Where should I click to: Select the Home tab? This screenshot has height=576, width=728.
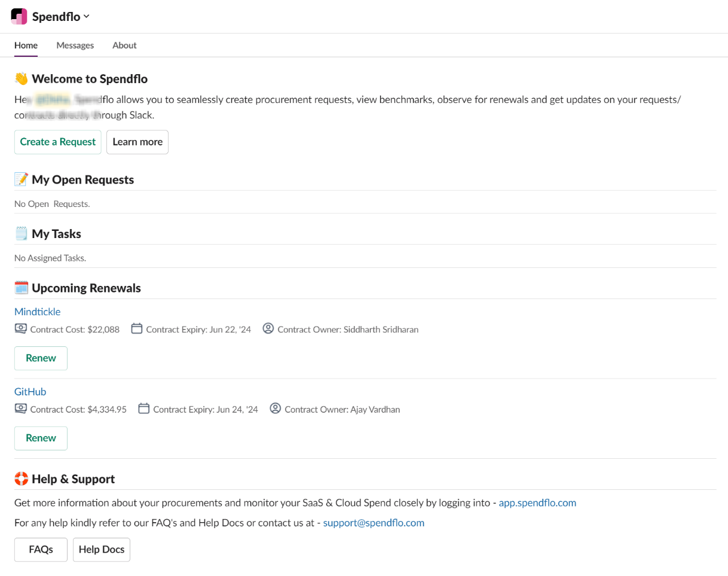[26, 45]
